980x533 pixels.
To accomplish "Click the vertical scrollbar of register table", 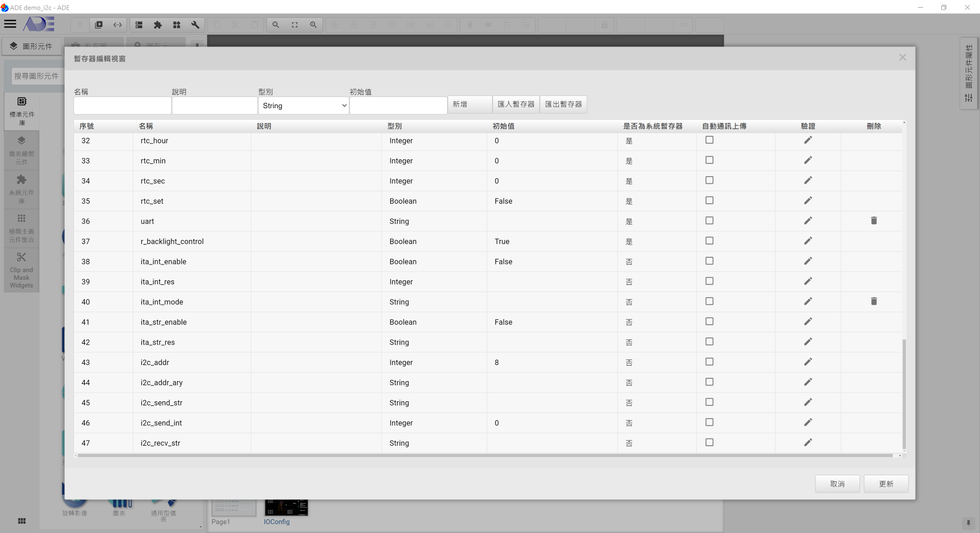I will coord(904,393).
